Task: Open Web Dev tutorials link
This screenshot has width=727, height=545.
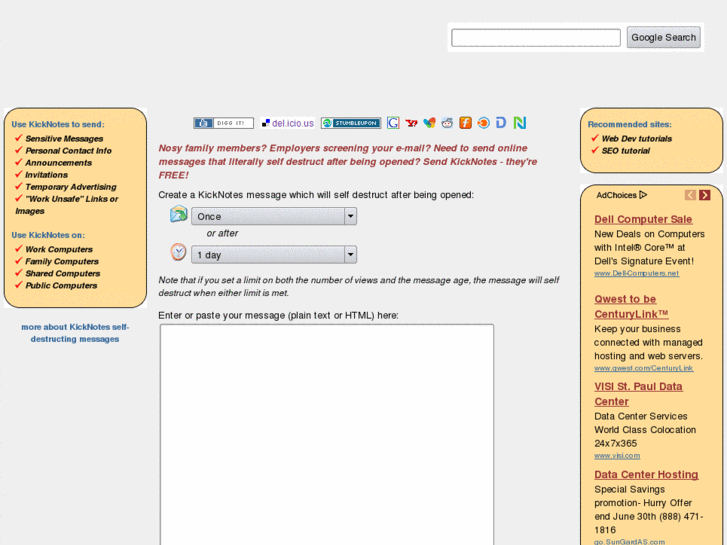Action: click(x=637, y=139)
